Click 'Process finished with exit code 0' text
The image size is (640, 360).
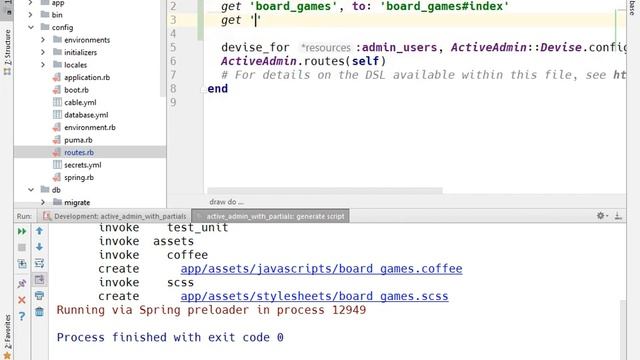coord(170,337)
